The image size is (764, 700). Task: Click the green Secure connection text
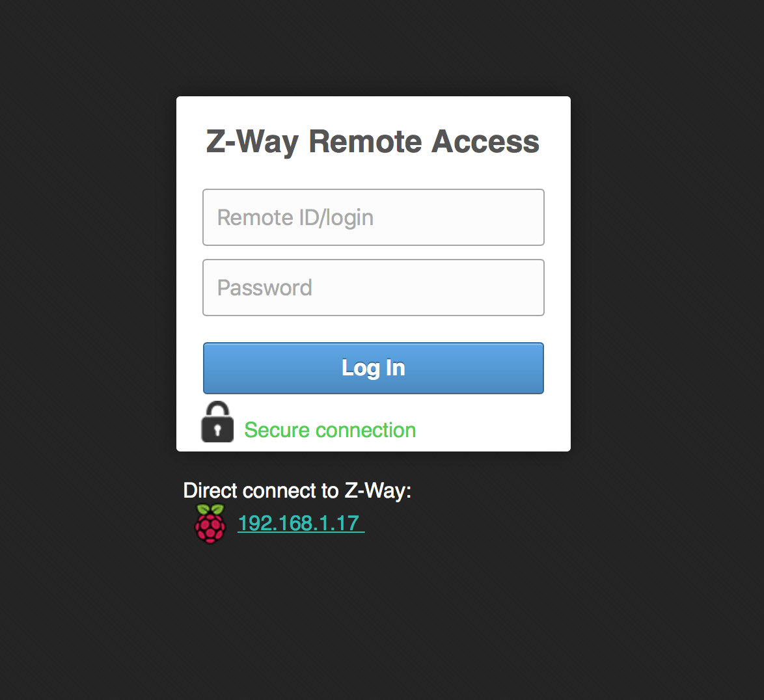330,430
